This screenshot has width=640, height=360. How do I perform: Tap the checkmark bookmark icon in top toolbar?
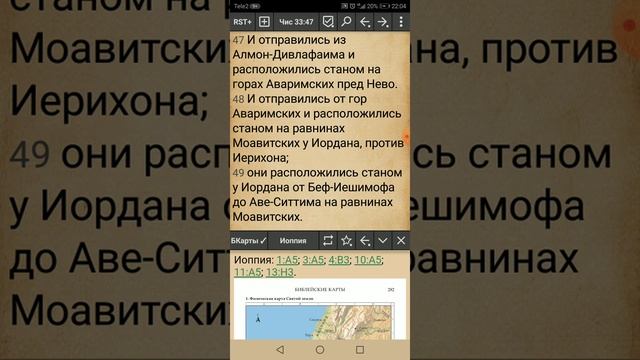[328, 22]
